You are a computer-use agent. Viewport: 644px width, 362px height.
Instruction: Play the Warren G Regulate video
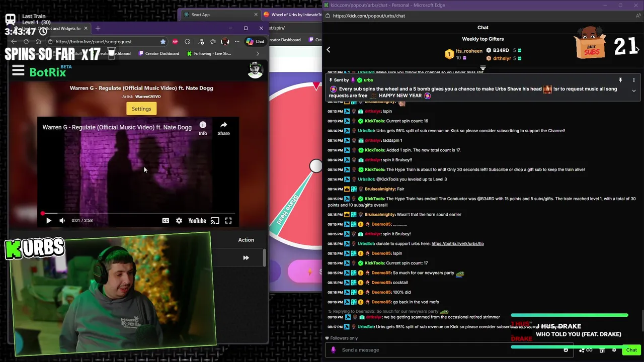pyautogui.click(x=48, y=220)
